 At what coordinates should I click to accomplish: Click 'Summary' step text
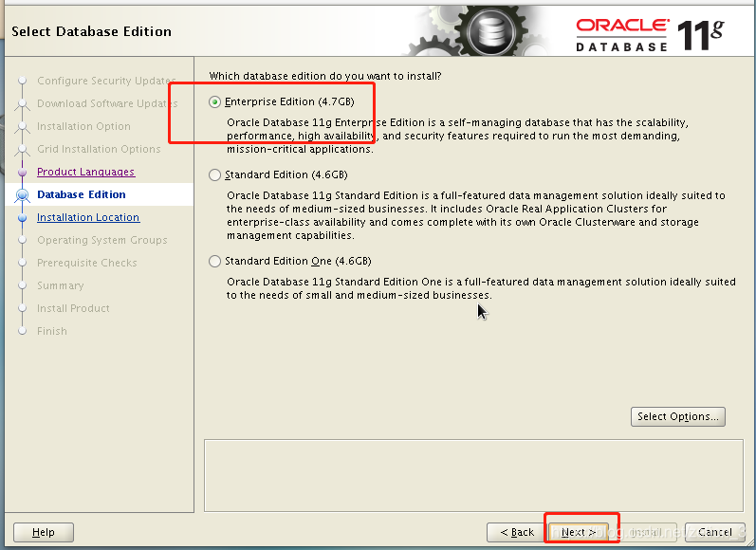pos(61,285)
